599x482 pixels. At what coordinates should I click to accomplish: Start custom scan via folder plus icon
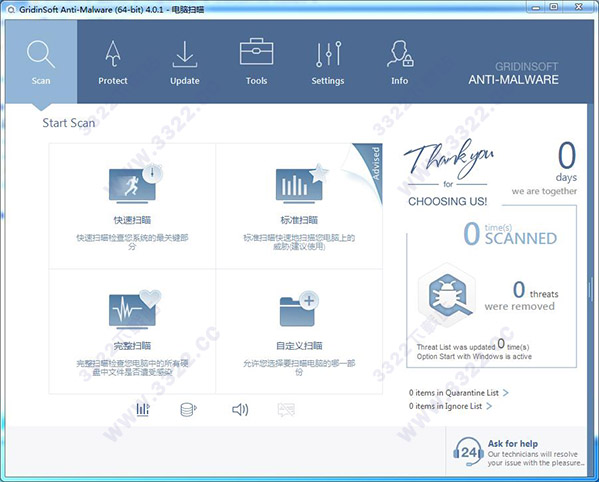[x=299, y=309]
